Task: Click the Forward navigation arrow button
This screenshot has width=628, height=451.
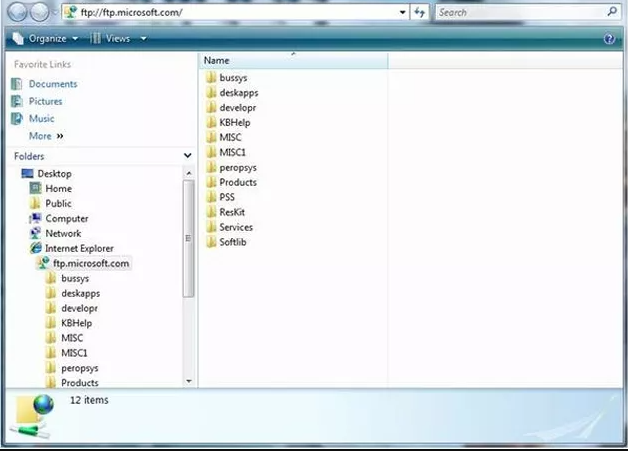Action: point(39,12)
